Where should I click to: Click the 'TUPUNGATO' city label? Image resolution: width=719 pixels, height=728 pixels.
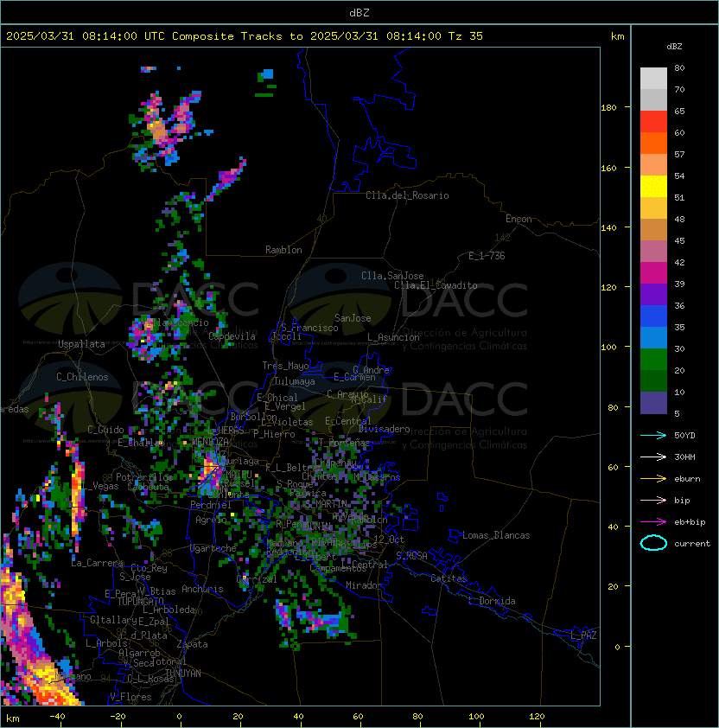pos(140,602)
